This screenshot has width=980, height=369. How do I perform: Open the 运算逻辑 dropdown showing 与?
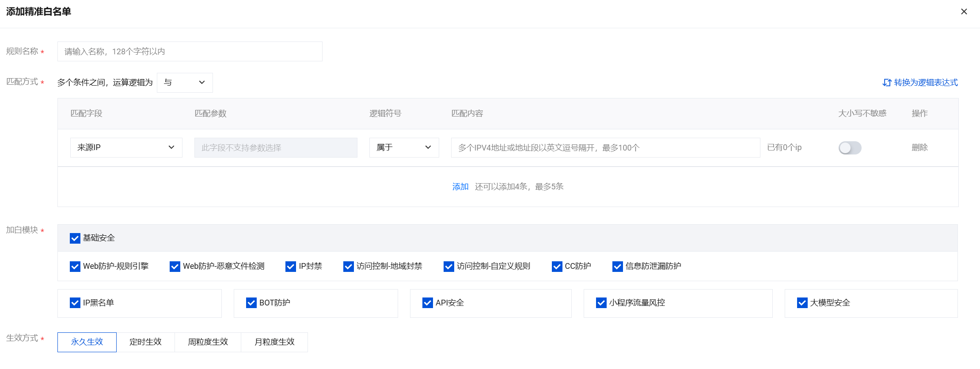185,83
